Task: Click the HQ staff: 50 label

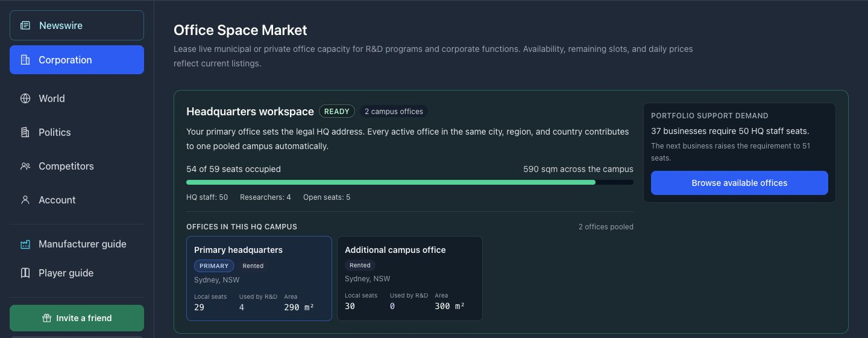Action: point(207,197)
